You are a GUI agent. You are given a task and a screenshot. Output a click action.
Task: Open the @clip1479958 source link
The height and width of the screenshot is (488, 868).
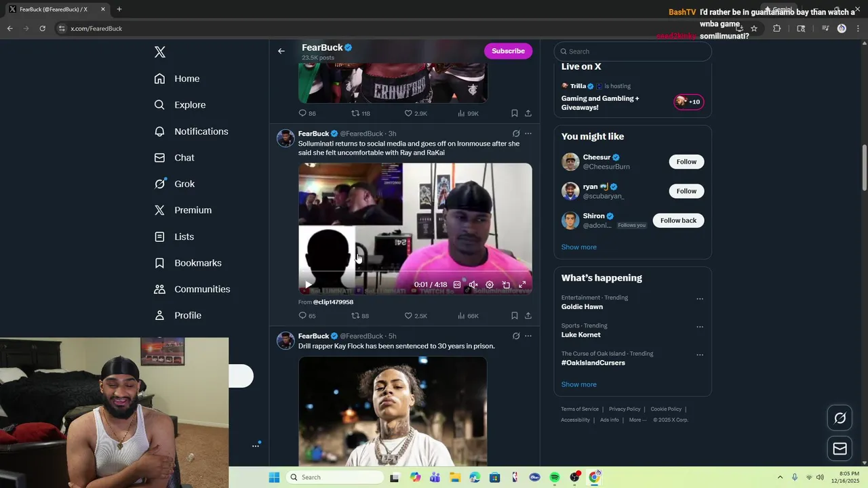coord(333,302)
